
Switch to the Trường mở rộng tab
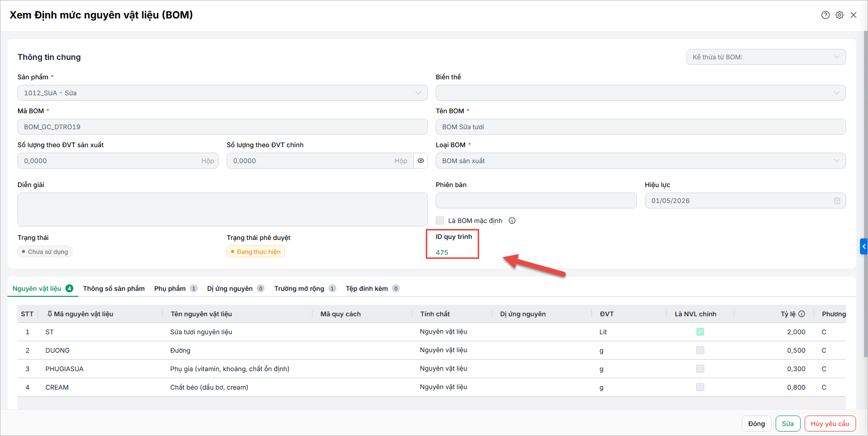tap(305, 288)
